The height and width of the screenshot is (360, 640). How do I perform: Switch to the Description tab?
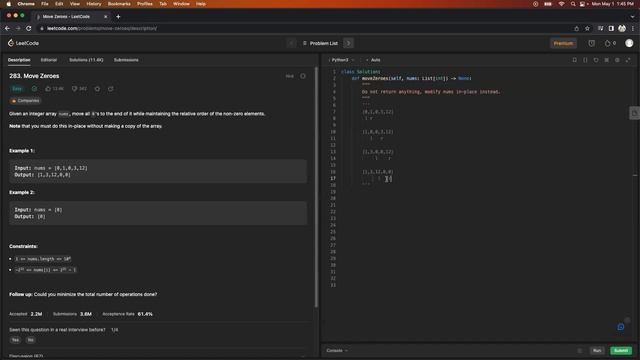pos(19,60)
